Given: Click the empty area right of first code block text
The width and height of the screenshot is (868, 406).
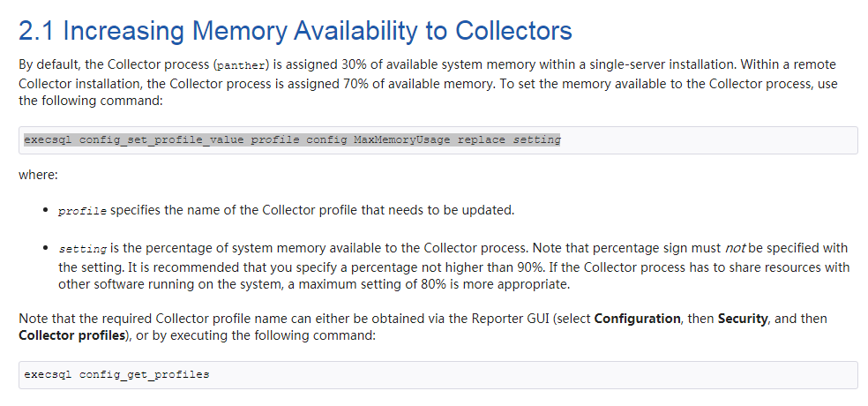Looking at the screenshot, I should coord(708,140).
